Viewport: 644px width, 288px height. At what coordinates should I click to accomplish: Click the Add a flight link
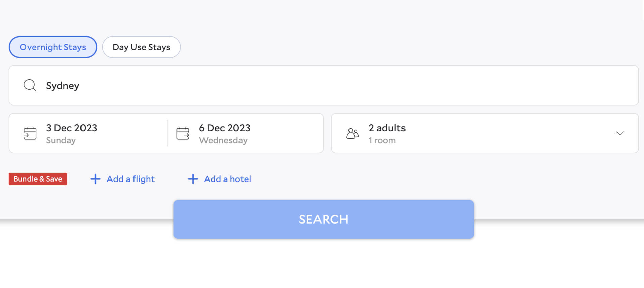(130, 179)
